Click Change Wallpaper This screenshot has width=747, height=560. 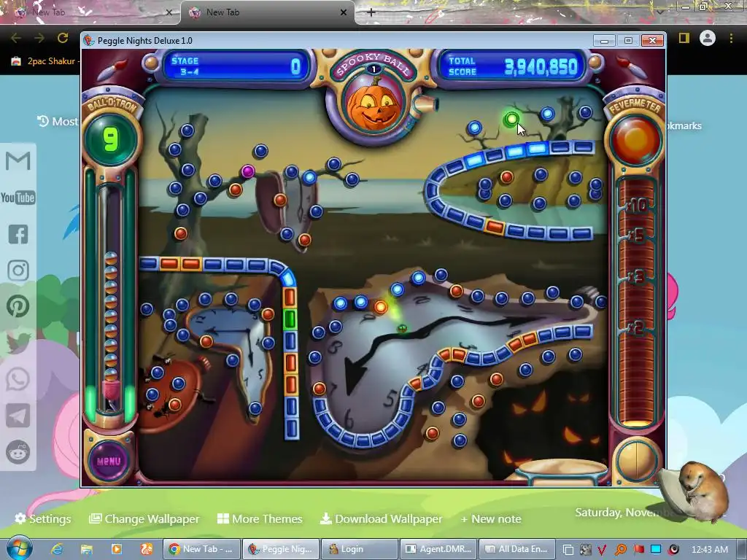[144, 518]
